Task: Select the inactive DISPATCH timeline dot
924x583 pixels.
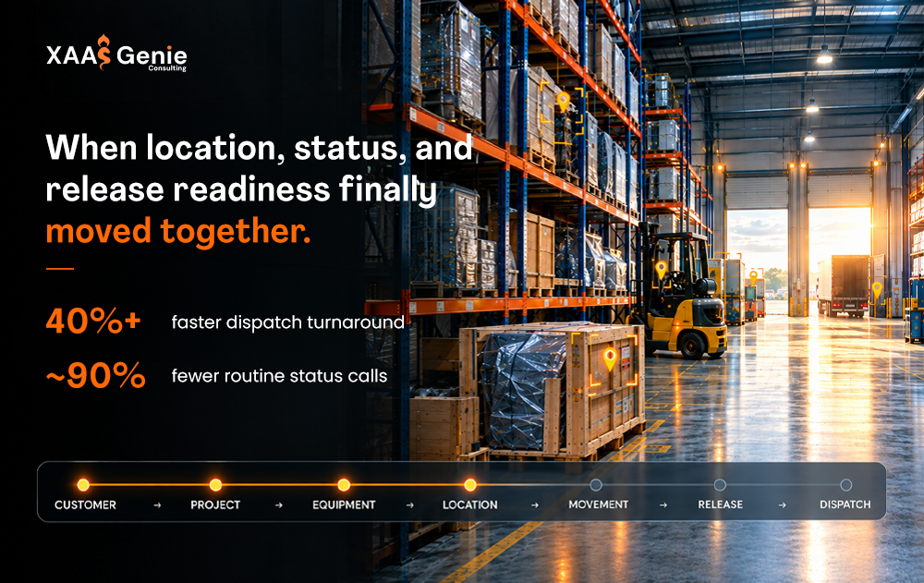Action: (x=845, y=484)
